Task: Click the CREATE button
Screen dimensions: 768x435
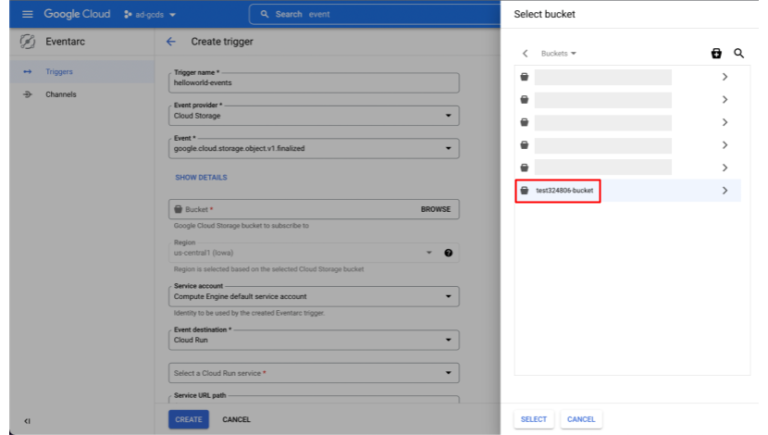Action: 189,419
